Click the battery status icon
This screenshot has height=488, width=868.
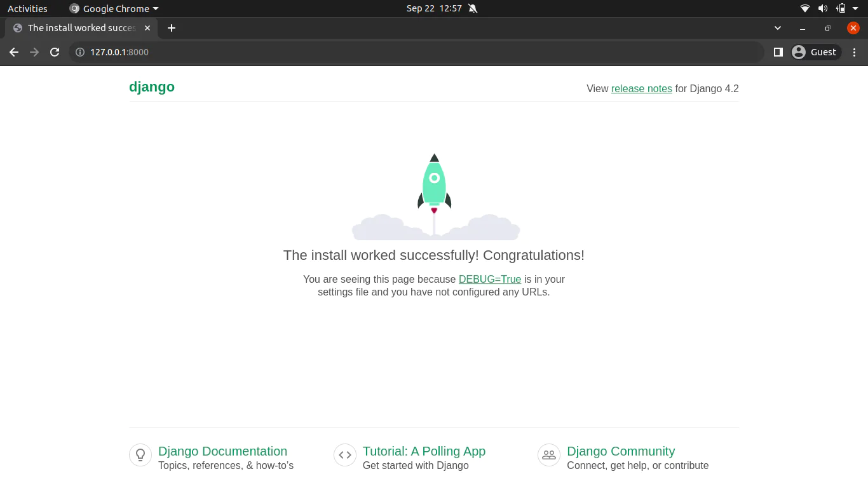(841, 9)
